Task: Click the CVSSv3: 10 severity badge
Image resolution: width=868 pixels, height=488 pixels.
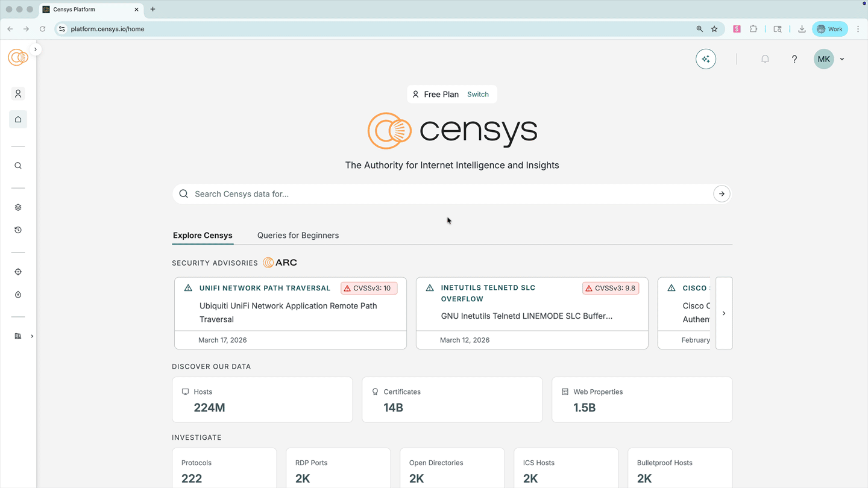Action: click(x=369, y=288)
